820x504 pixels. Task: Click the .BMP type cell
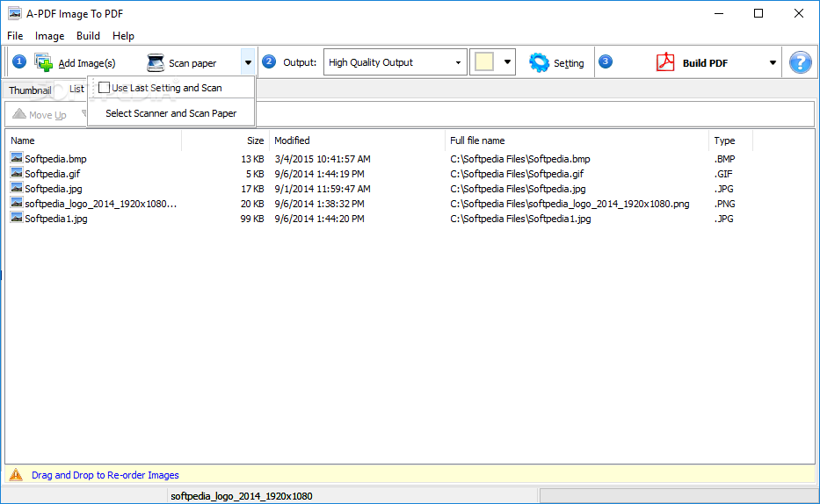[x=724, y=159]
